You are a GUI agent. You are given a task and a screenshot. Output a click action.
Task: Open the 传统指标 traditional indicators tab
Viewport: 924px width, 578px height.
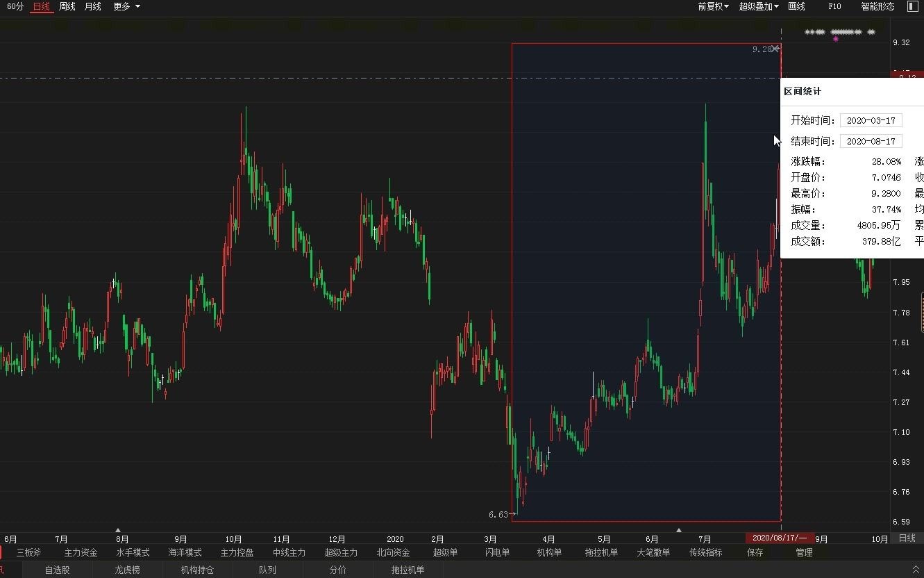[705, 552]
